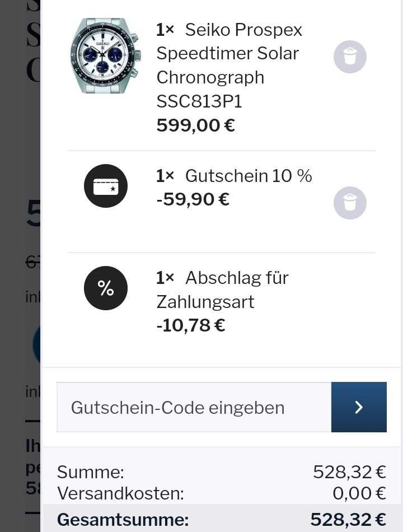Click the -10,78 € payment discount amount

point(191,325)
